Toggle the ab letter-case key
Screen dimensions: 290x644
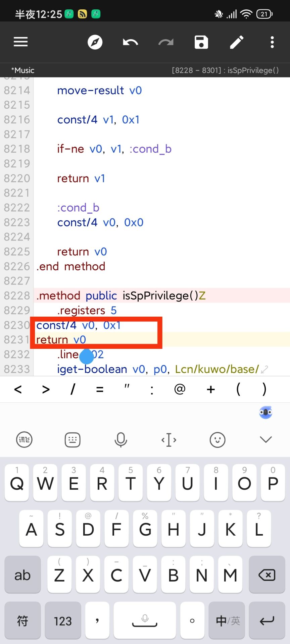pyautogui.click(x=22, y=575)
